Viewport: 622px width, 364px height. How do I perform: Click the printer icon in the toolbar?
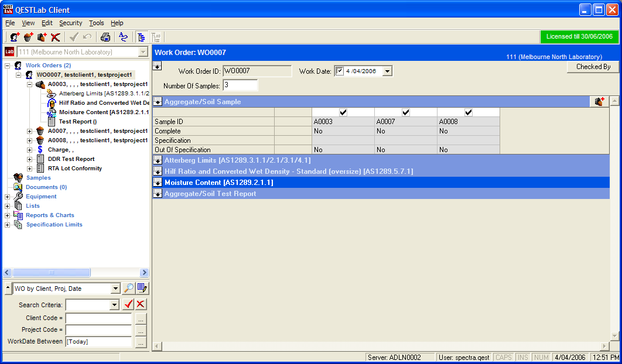tap(105, 37)
